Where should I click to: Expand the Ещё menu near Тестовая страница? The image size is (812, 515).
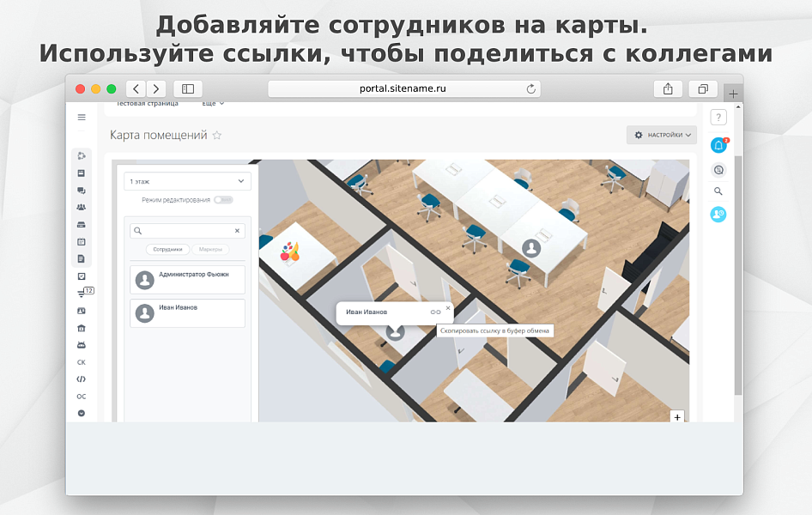(x=209, y=102)
